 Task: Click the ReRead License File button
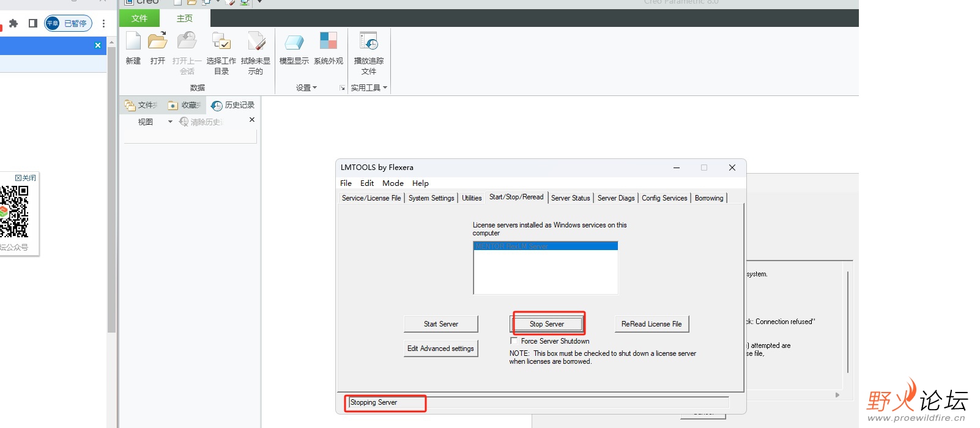pos(651,324)
